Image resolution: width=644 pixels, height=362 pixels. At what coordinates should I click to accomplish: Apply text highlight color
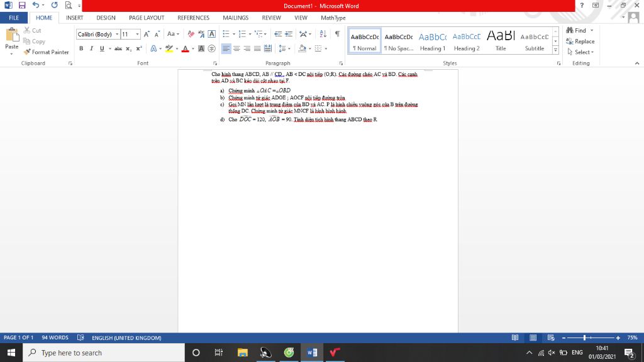click(x=169, y=48)
